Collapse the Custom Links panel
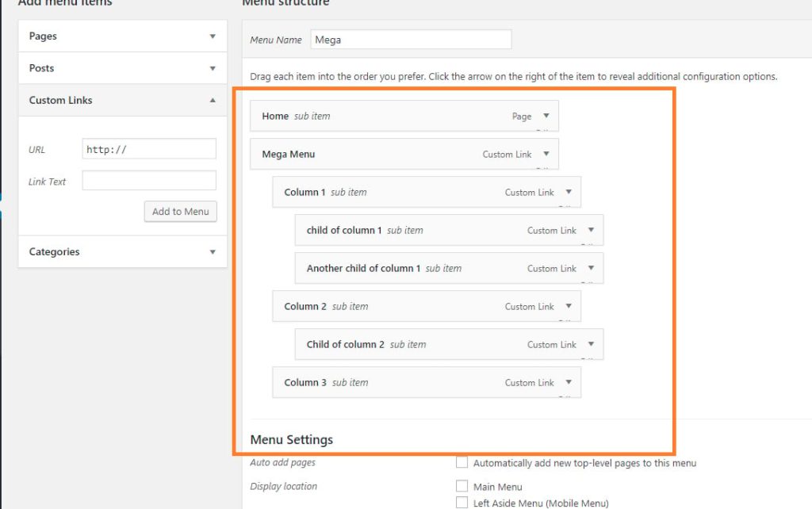This screenshot has width=812, height=509. [213, 100]
